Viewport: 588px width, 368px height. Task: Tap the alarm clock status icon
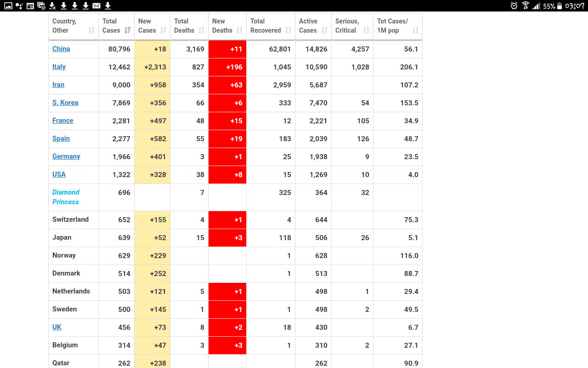(514, 6)
